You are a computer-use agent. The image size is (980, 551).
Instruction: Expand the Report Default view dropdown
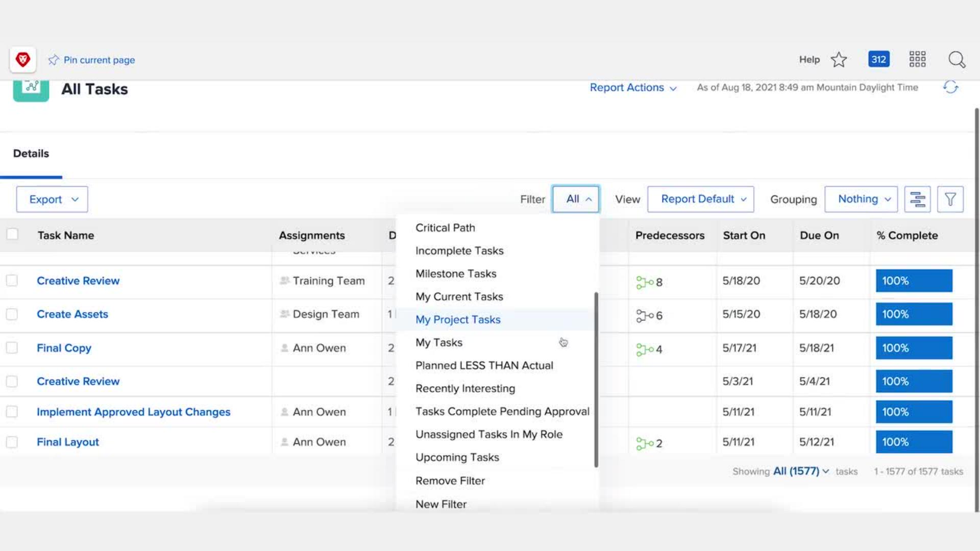pos(700,199)
